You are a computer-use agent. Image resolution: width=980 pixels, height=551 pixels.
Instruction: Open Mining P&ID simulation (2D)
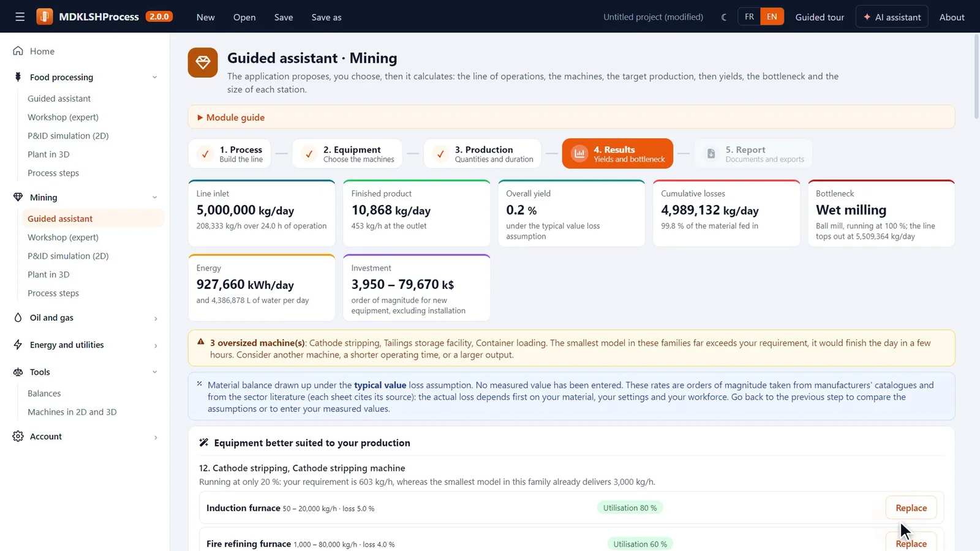click(68, 256)
